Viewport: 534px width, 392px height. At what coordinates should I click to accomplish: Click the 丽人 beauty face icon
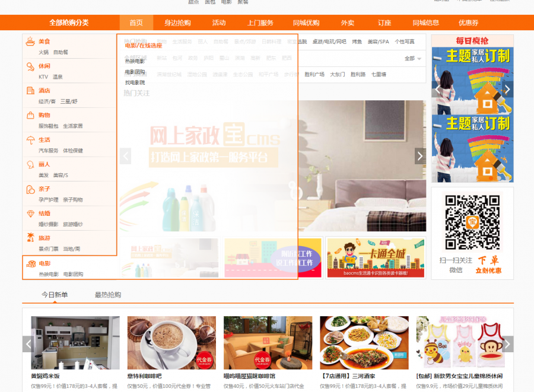30,165
